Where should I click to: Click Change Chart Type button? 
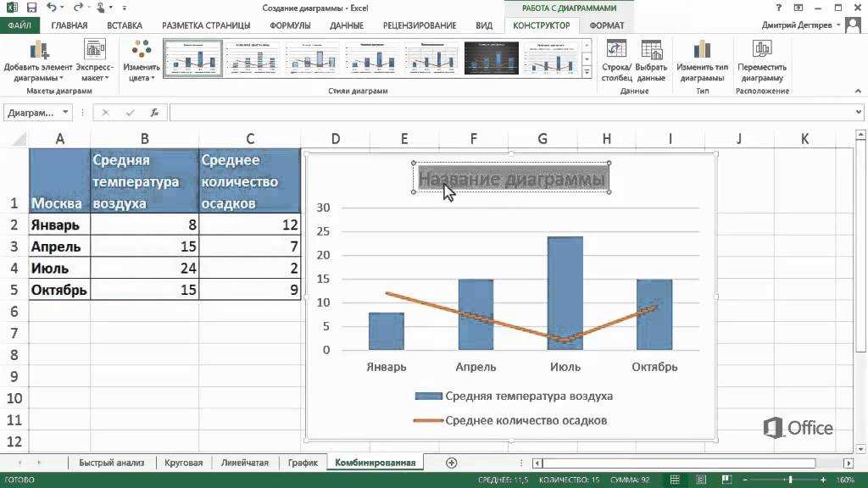coord(702,61)
